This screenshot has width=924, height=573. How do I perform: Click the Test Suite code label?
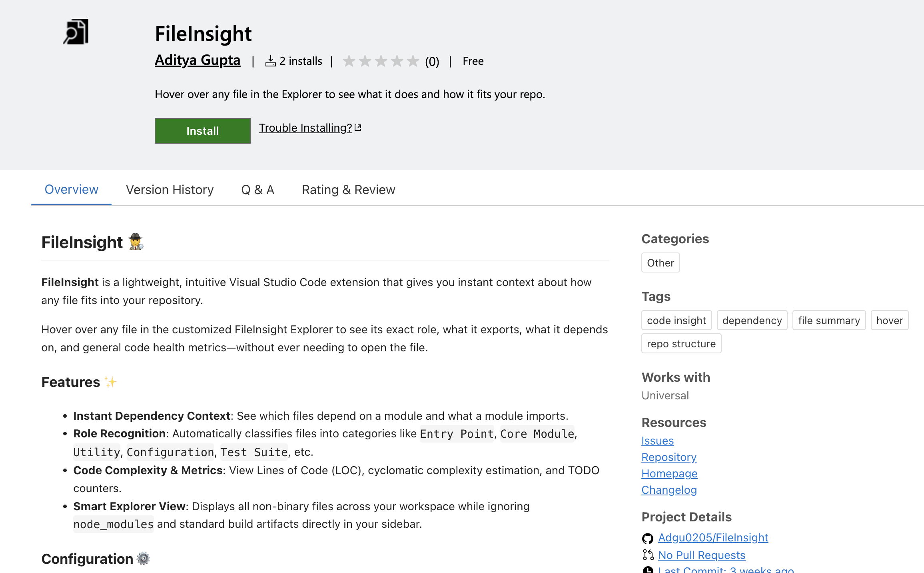tap(254, 452)
